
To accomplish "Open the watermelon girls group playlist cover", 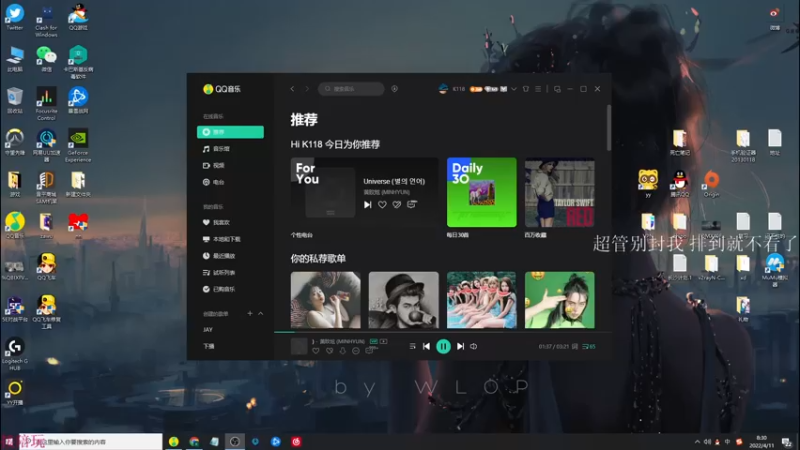I will click(x=482, y=300).
